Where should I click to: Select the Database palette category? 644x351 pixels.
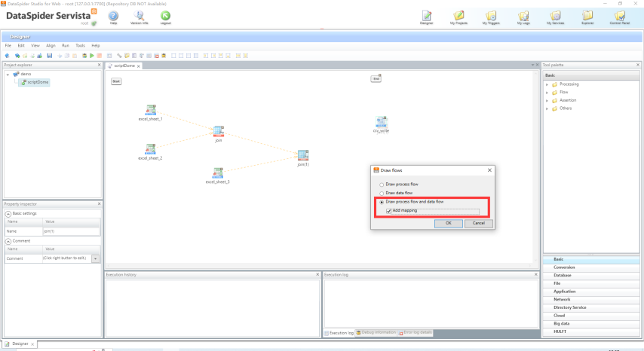[591, 276]
